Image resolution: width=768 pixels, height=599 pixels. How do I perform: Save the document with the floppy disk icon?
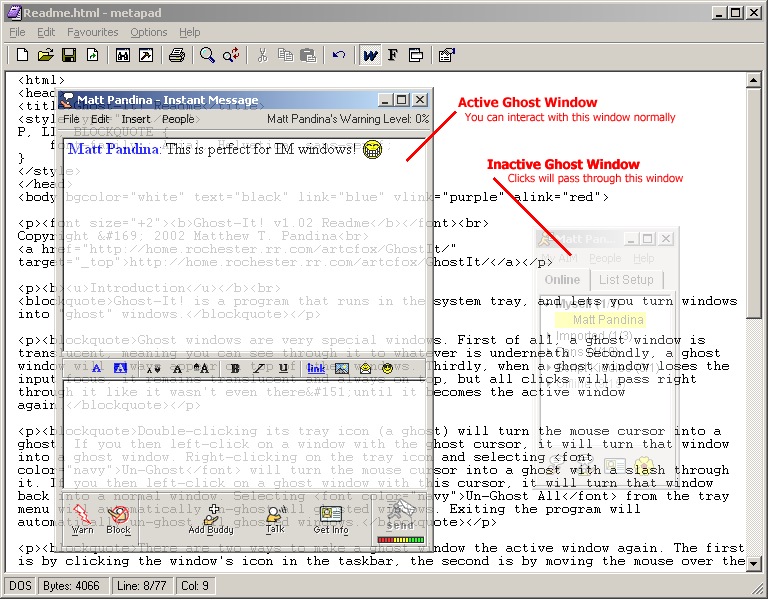(69, 55)
